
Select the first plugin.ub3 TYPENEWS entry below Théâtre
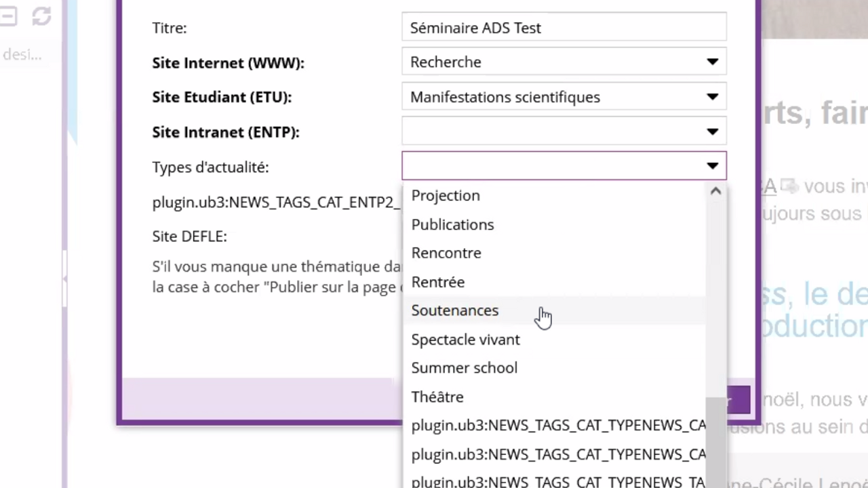557,426
